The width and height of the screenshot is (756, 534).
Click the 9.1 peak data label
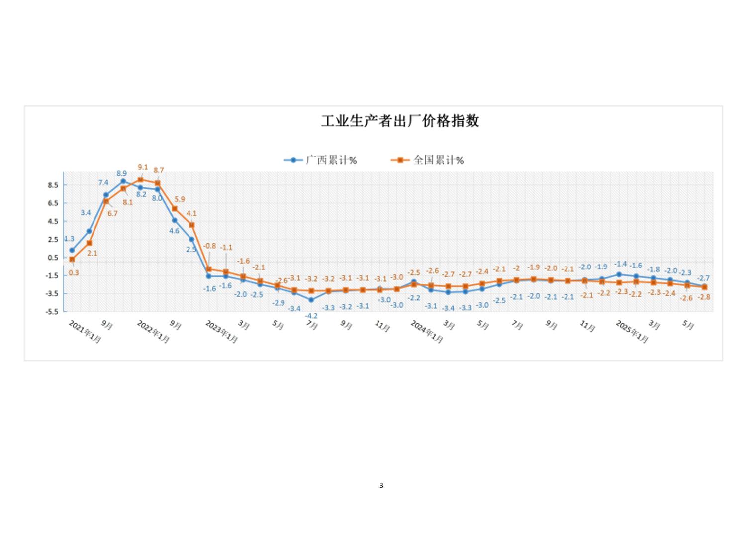[x=143, y=167]
